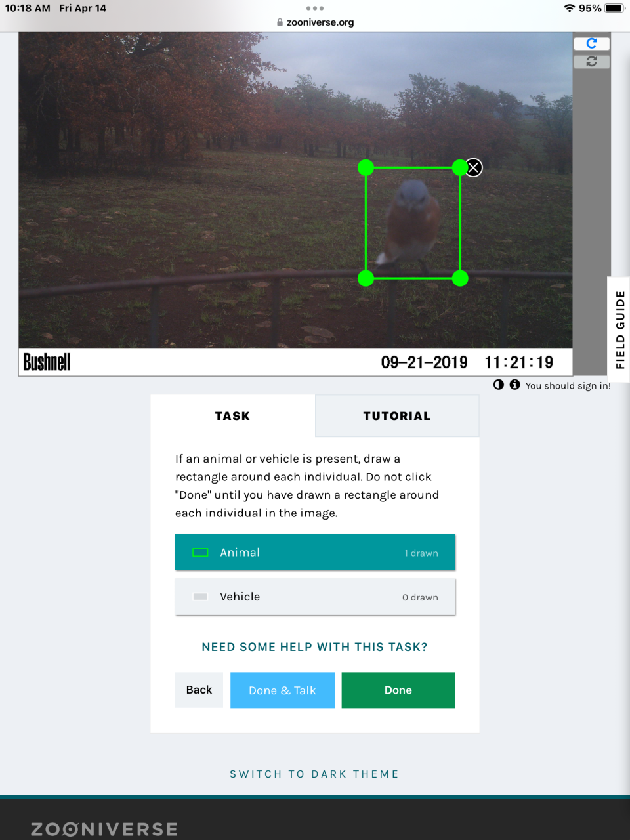Delete the drawn rectangle with the X icon
The image size is (630, 840).
pyautogui.click(x=473, y=168)
